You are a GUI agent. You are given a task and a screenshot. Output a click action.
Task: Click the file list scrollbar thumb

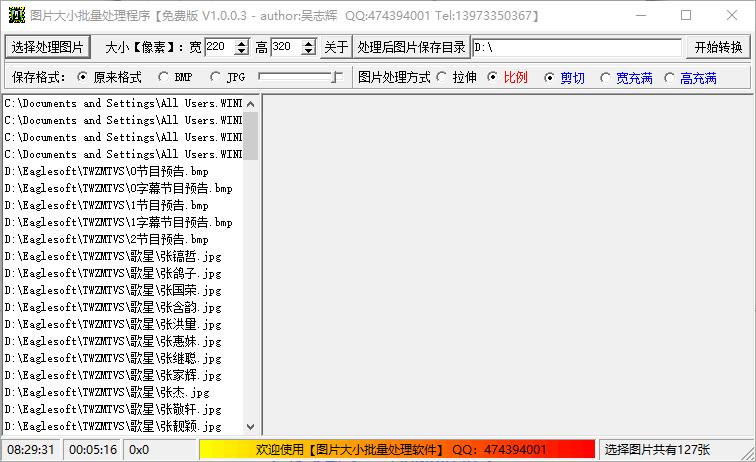click(250, 136)
